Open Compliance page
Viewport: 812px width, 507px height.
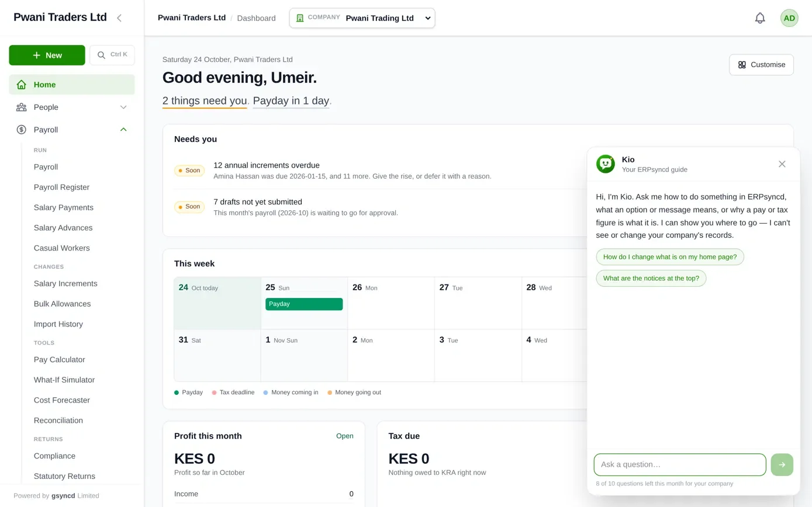pos(54,456)
